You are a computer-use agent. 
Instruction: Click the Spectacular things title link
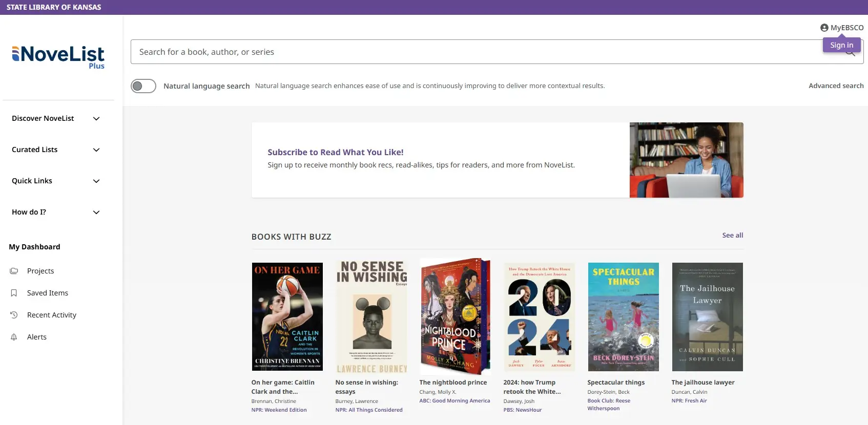616,383
